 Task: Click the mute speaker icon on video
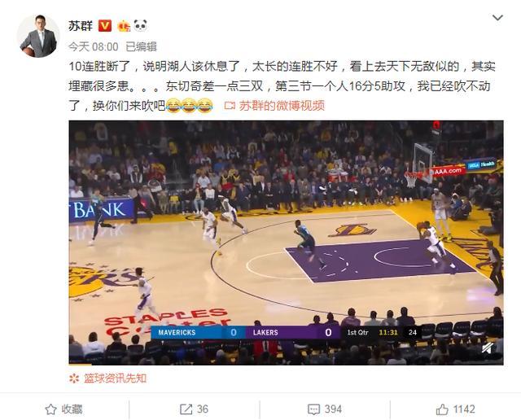[488, 348]
